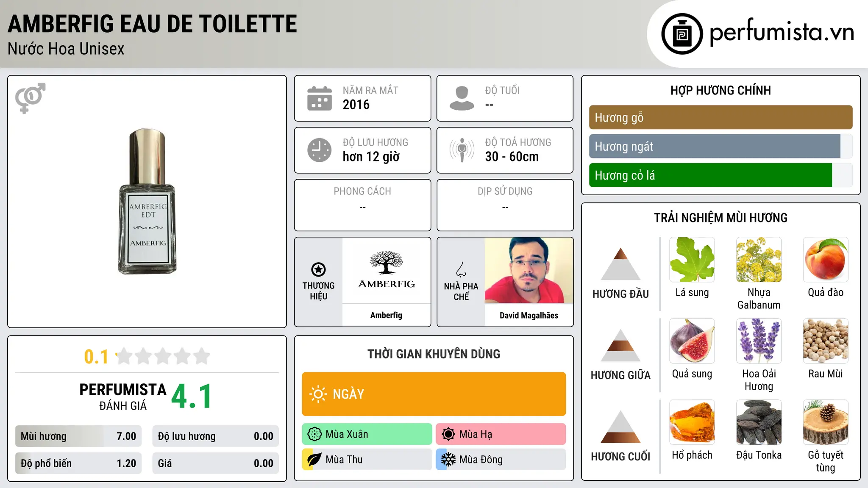Click the nose icon above Nhà pha chế
868x488 pixels.
click(461, 269)
